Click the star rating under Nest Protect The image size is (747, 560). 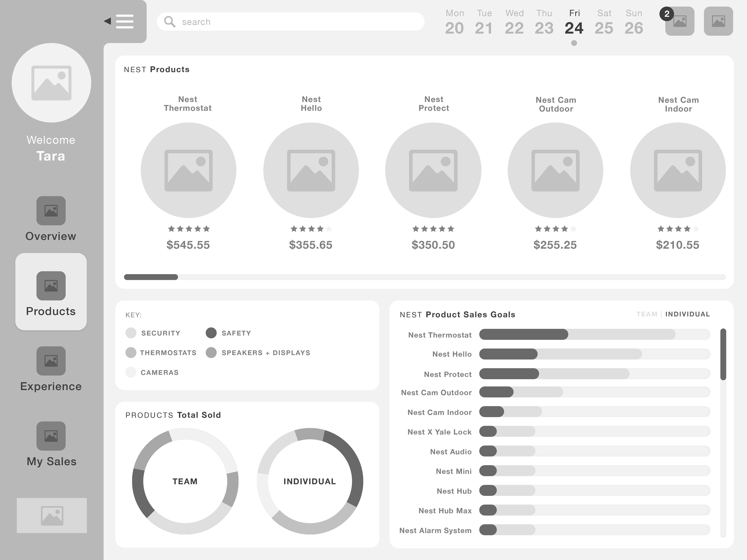click(x=433, y=229)
